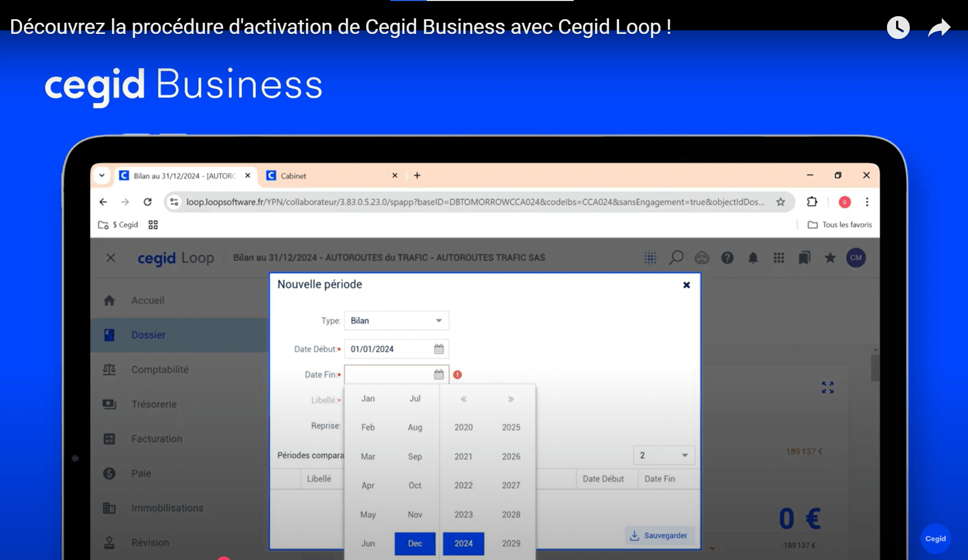This screenshot has height=560, width=968.
Task: Open the Cegid Loop apps grid icon
Action: pyautogui.click(x=779, y=258)
